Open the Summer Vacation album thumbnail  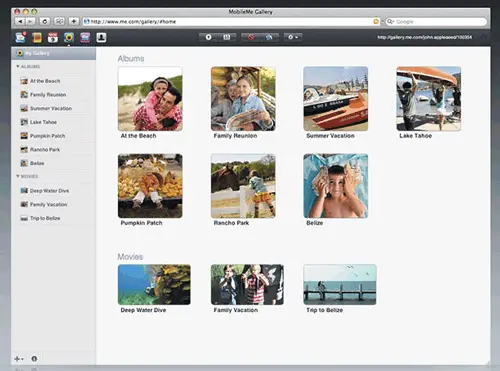tap(336, 99)
